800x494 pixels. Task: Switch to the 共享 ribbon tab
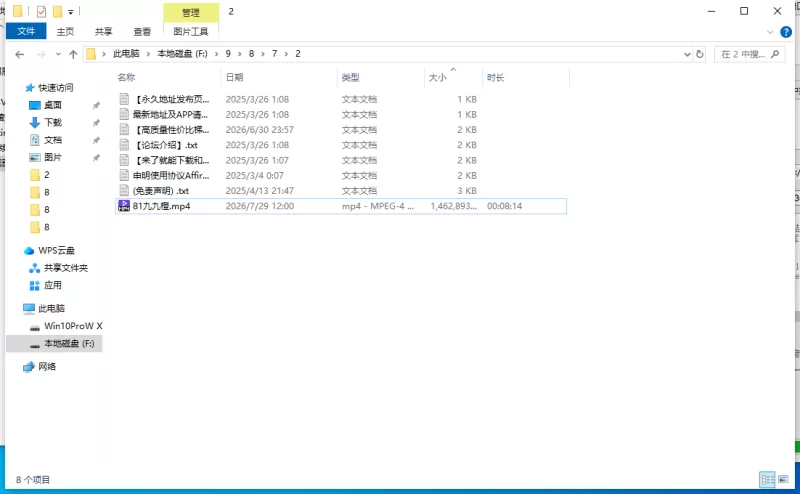pyautogui.click(x=104, y=32)
